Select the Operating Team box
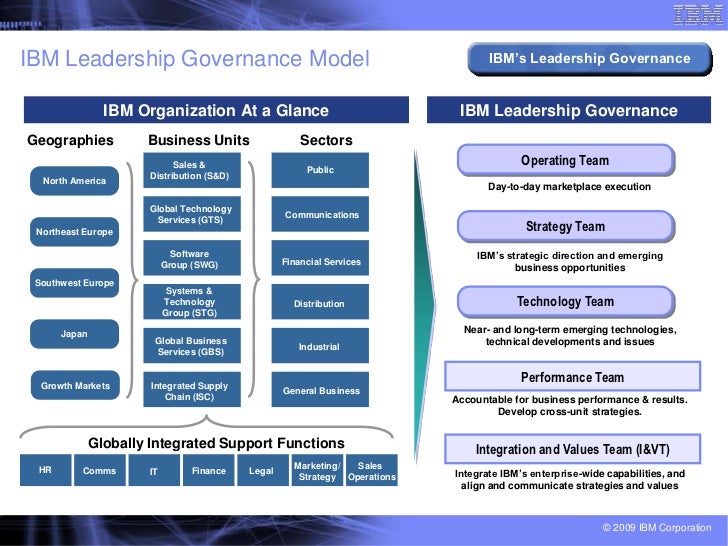The image size is (728, 546). pos(566,160)
